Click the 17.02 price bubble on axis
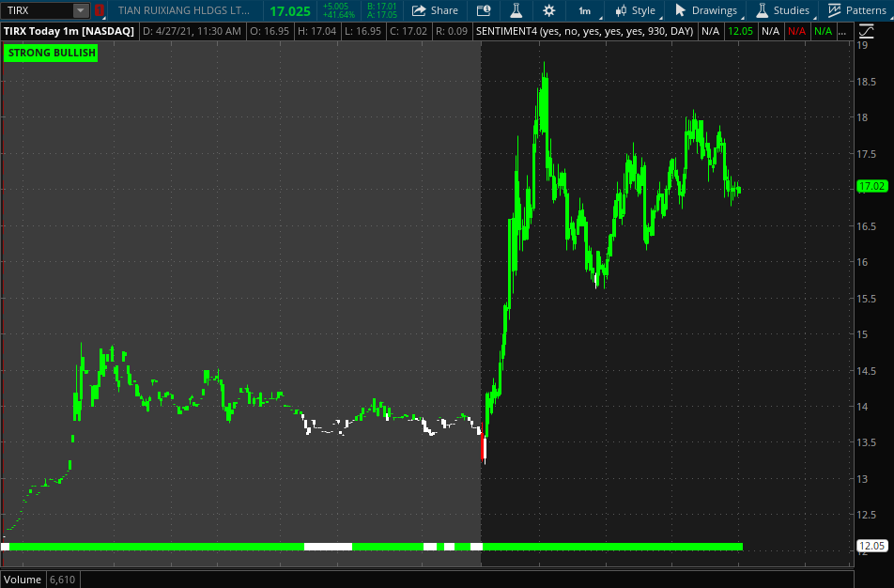The height and width of the screenshot is (588, 894). click(x=871, y=186)
